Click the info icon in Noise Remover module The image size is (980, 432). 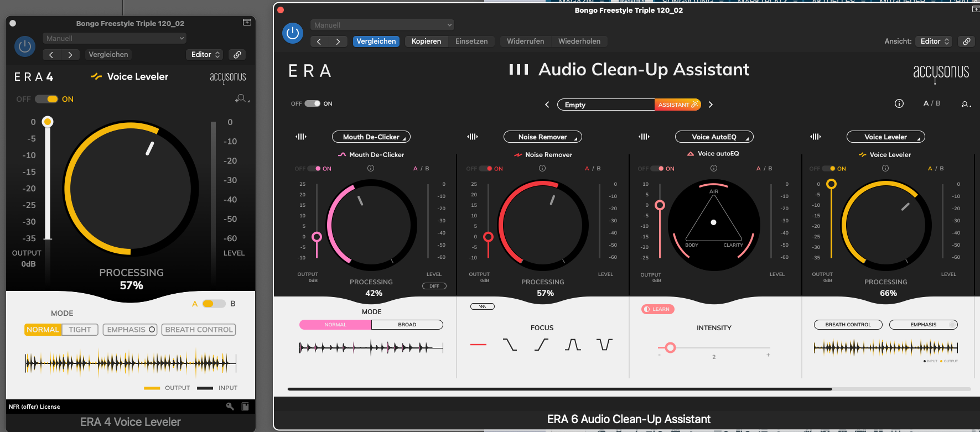[542, 168]
